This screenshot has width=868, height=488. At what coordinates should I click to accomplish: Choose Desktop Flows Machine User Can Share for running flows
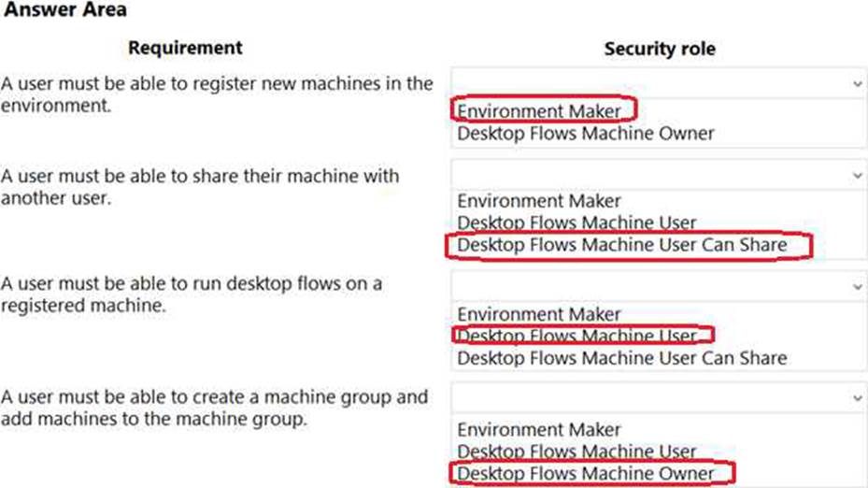[622, 358]
